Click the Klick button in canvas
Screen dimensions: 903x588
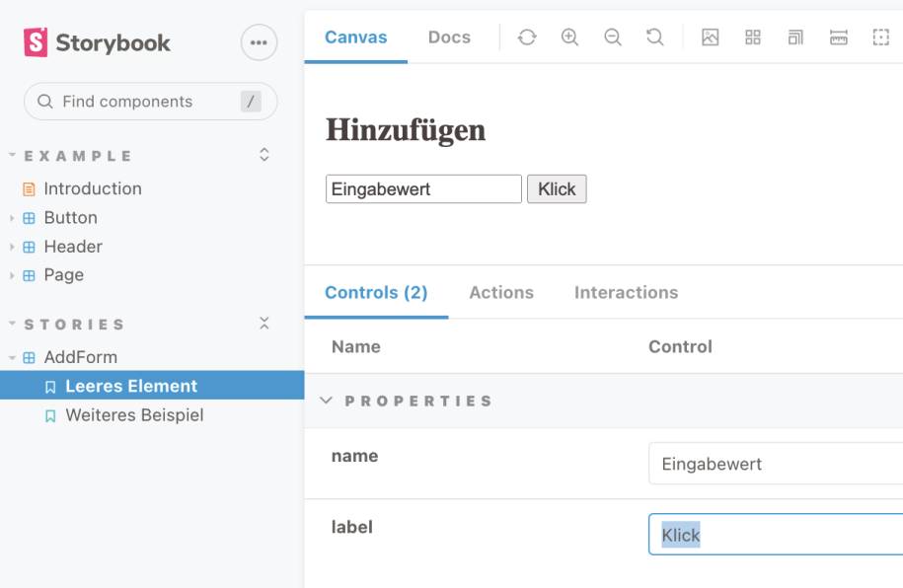(x=557, y=188)
